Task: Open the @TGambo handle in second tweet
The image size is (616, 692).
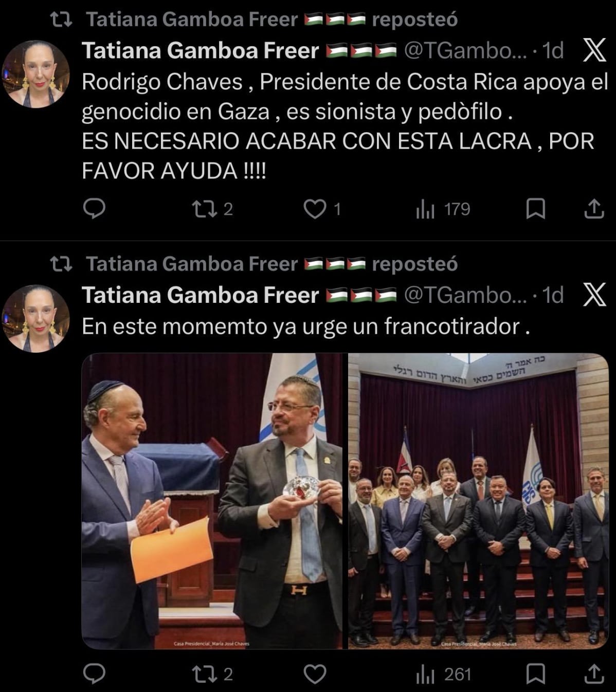Action: tap(465, 295)
